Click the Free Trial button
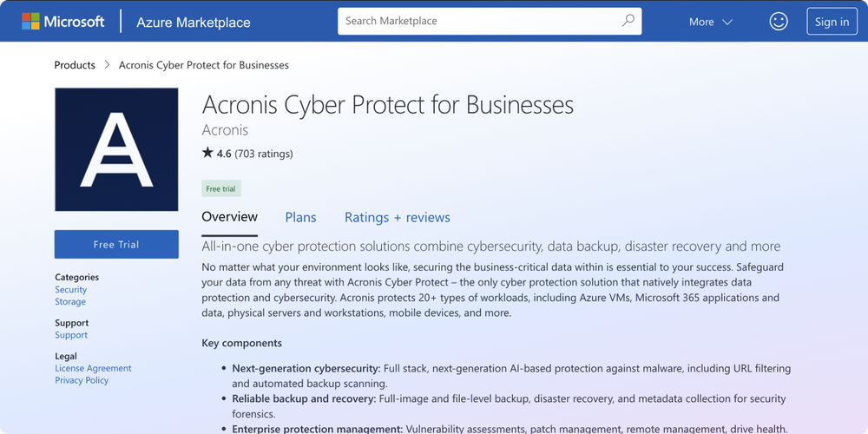This screenshot has height=434, width=868. tap(116, 244)
